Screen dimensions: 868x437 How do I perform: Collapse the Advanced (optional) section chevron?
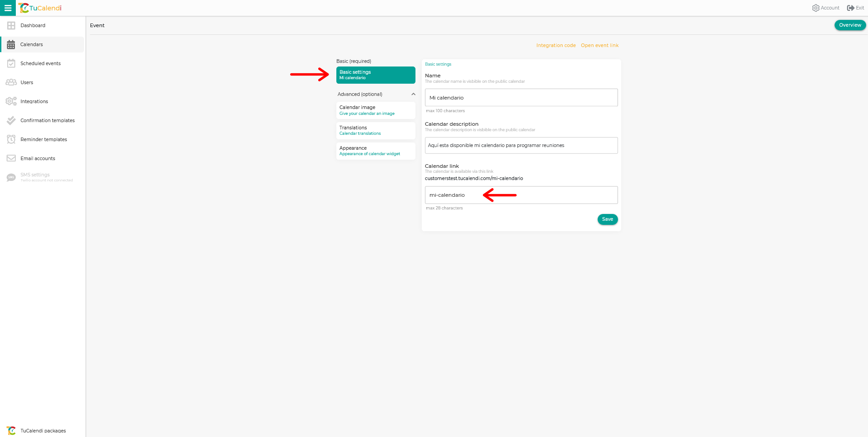point(413,94)
